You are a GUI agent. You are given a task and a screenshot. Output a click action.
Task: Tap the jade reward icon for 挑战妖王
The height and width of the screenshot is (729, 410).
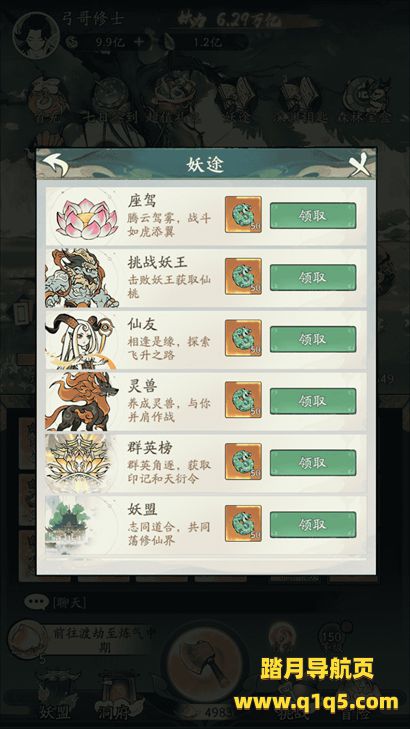(243, 276)
